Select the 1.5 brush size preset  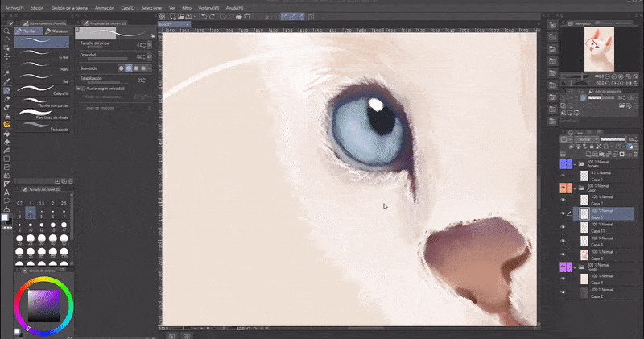pyautogui.click(x=42, y=204)
